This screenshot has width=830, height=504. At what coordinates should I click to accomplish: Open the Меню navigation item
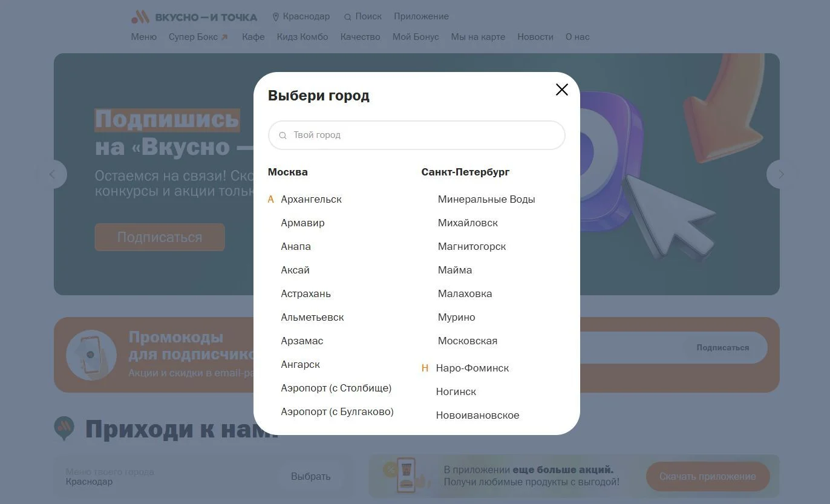[x=143, y=37]
